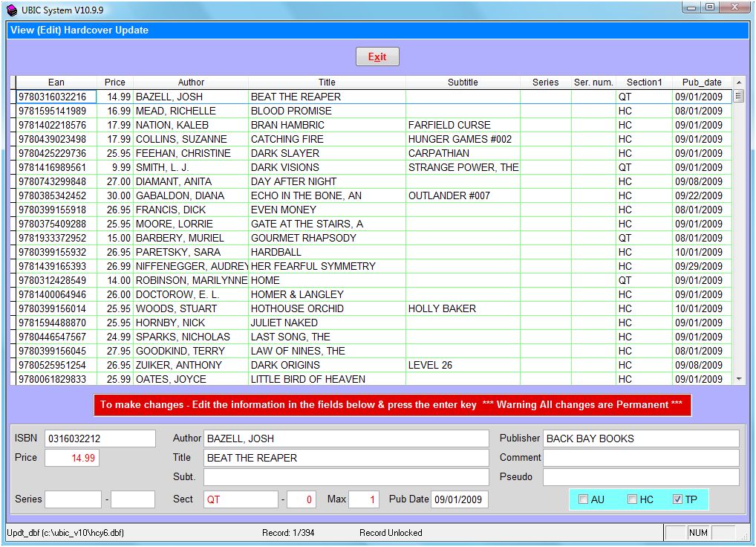
Task: Click the empty Comment field
Action: click(641, 458)
